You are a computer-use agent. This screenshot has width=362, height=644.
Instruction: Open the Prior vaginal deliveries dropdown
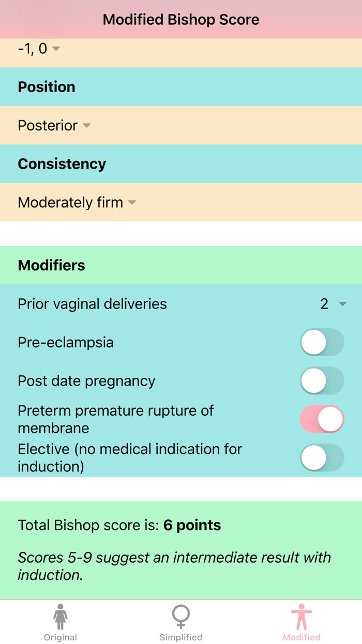point(333,304)
